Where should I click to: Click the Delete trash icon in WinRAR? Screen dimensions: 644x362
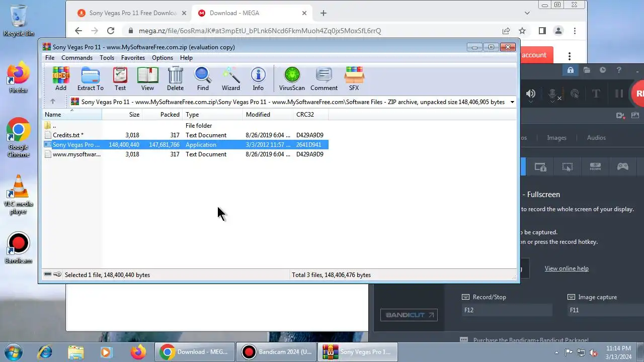175,79
